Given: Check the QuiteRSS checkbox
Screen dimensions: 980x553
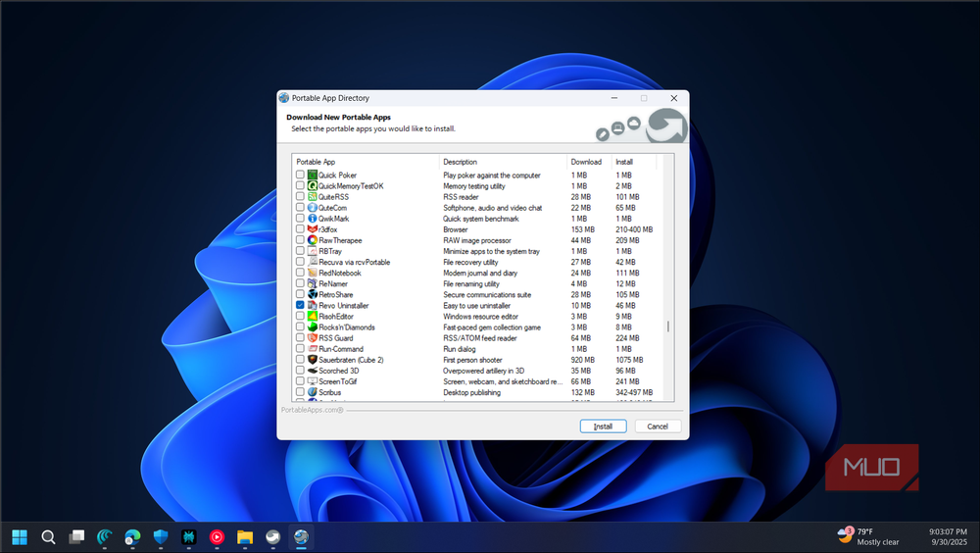Looking at the screenshot, I should click(300, 196).
